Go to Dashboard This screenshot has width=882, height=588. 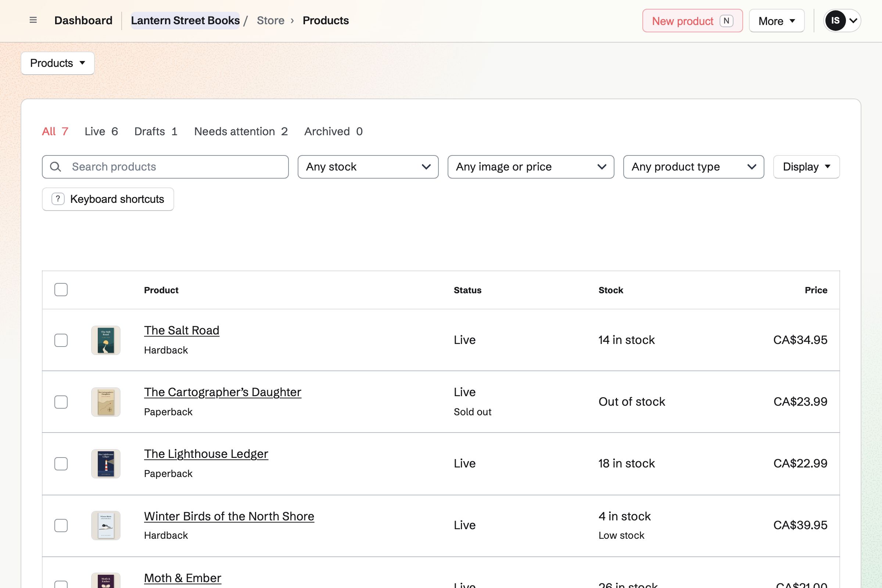click(x=83, y=20)
